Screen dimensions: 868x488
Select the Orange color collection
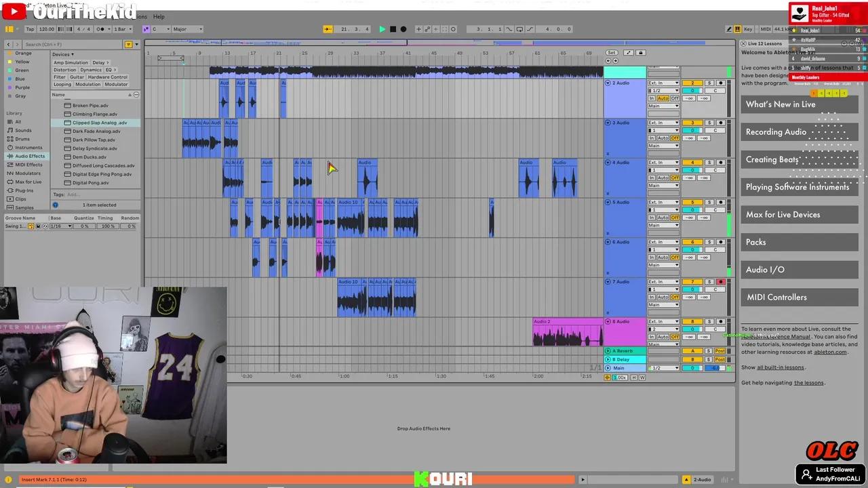23,53
